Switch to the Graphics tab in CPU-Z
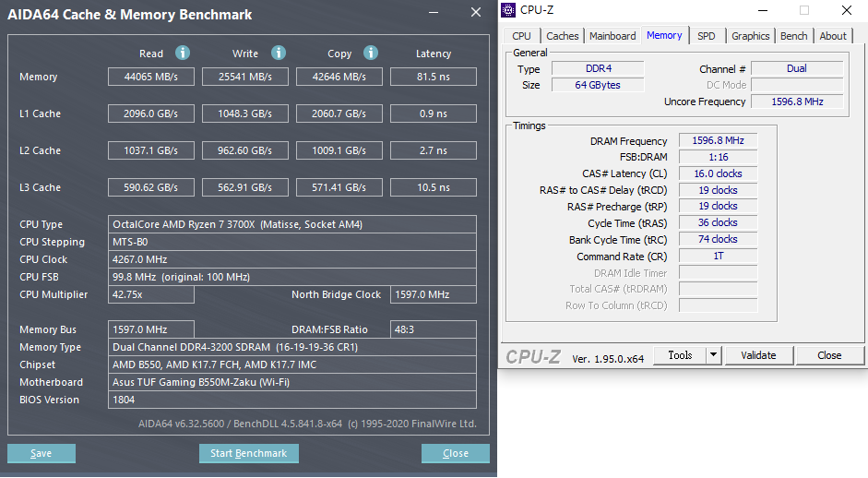The height and width of the screenshot is (478, 868). (750, 36)
